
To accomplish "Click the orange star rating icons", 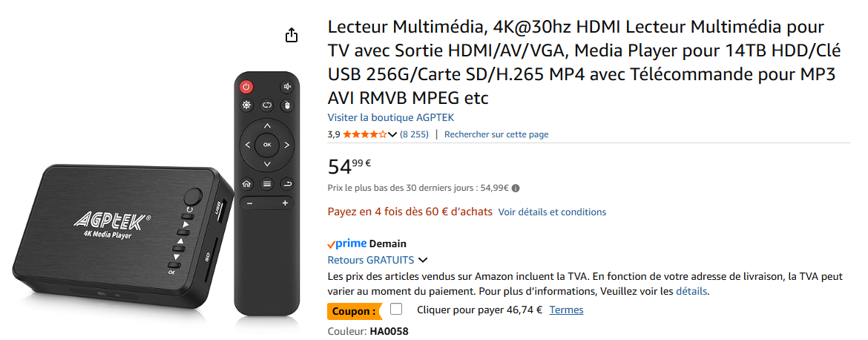I will coord(364,134).
